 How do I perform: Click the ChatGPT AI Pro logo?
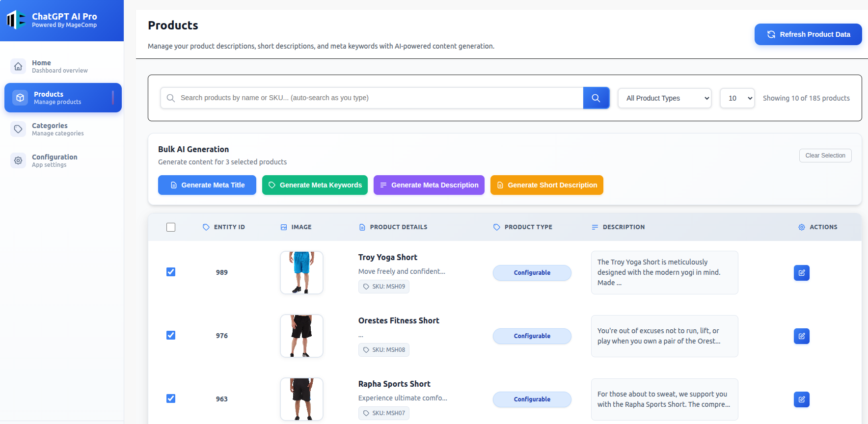click(x=16, y=20)
